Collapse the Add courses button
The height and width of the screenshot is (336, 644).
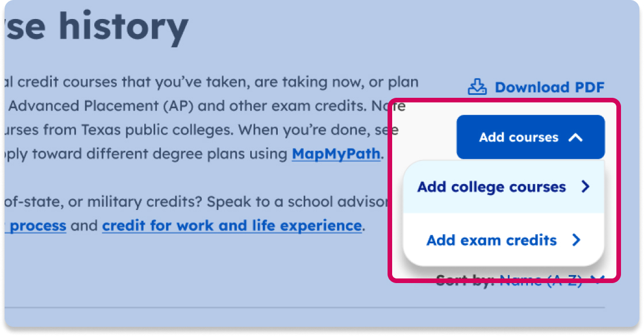(x=530, y=138)
